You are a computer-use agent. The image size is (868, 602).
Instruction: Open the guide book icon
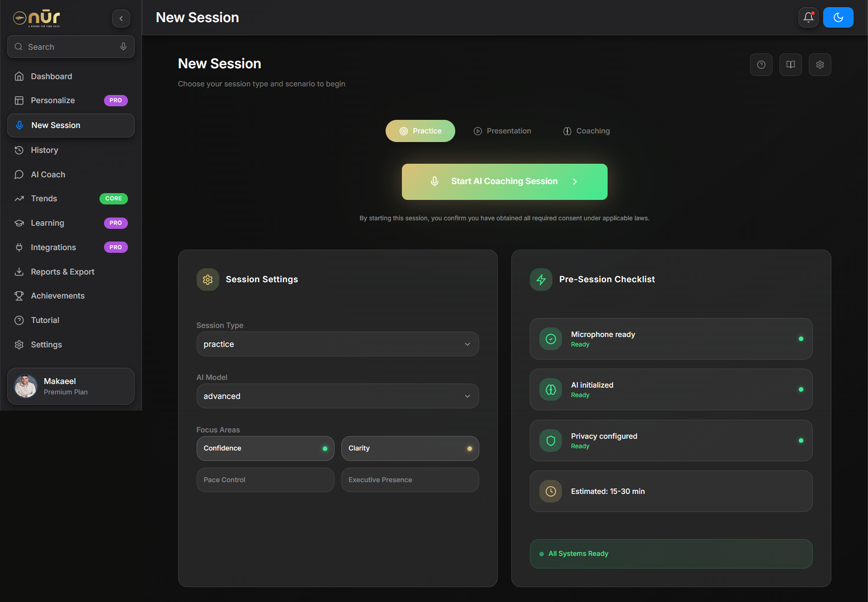[x=790, y=64]
